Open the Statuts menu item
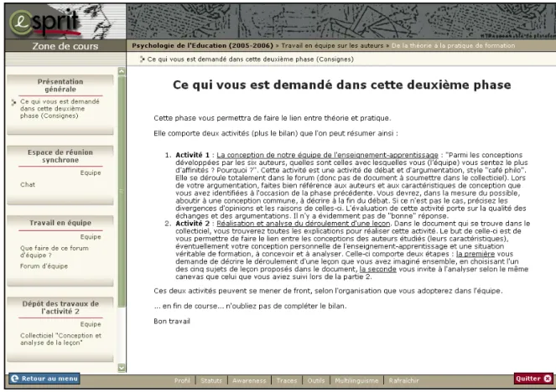The height and width of the screenshot is (392, 556). click(x=211, y=380)
